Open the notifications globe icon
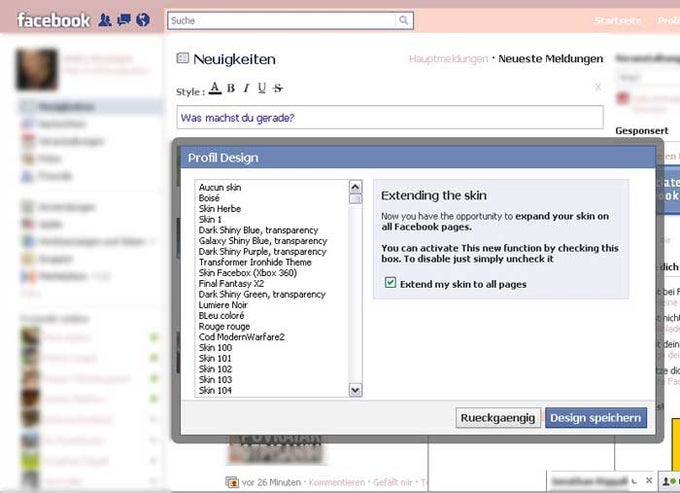The height and width of the screenshot is (493, 680). (143, 20)
